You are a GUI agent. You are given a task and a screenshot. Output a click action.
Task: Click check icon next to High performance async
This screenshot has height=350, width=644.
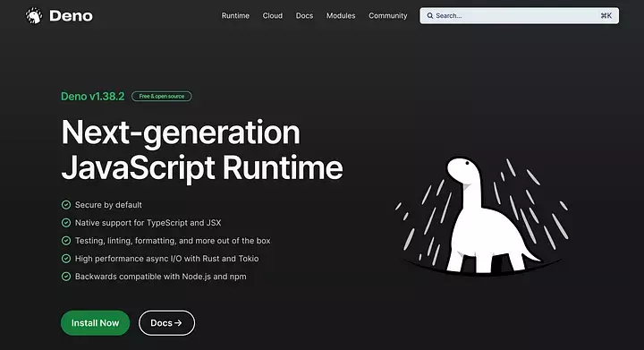[x=66, y=259]
